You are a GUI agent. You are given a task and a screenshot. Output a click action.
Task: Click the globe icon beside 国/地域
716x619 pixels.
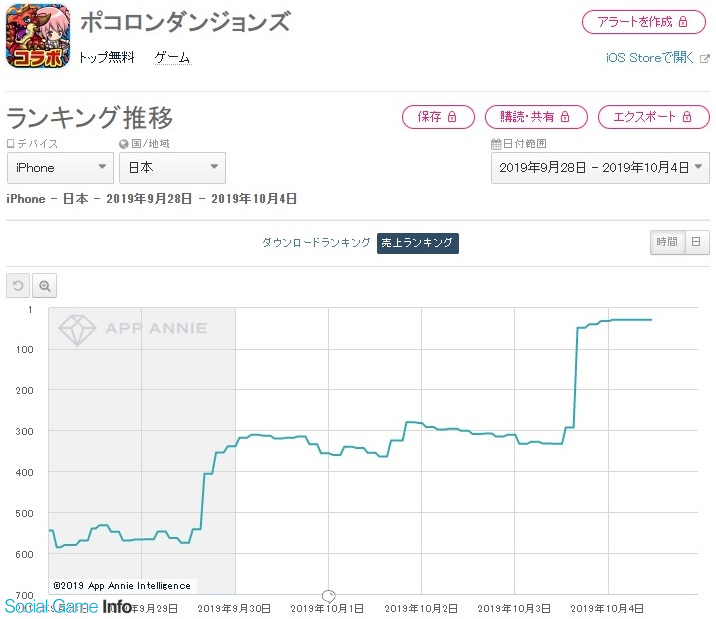(123, 144)
